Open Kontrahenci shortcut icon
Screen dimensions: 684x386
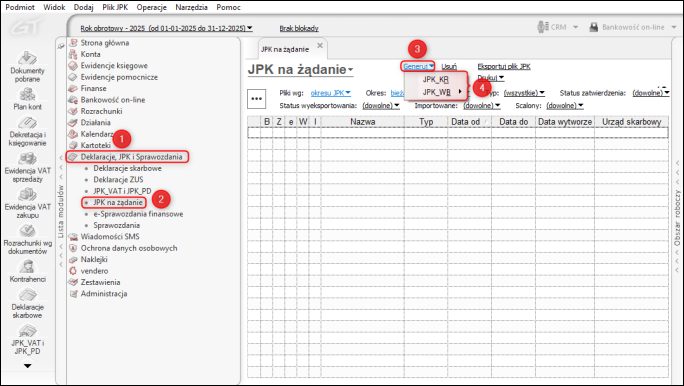point(27,266)
